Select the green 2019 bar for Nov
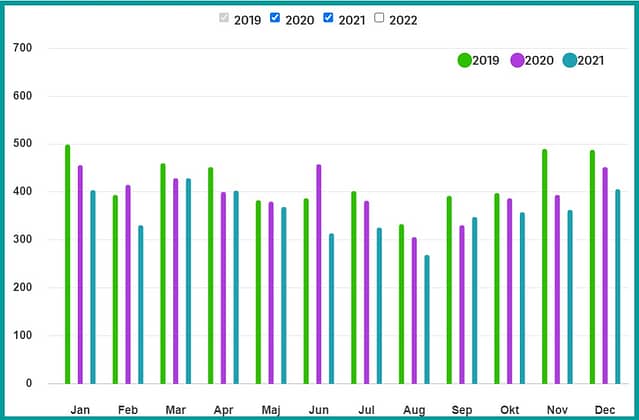 pos(544,266)
